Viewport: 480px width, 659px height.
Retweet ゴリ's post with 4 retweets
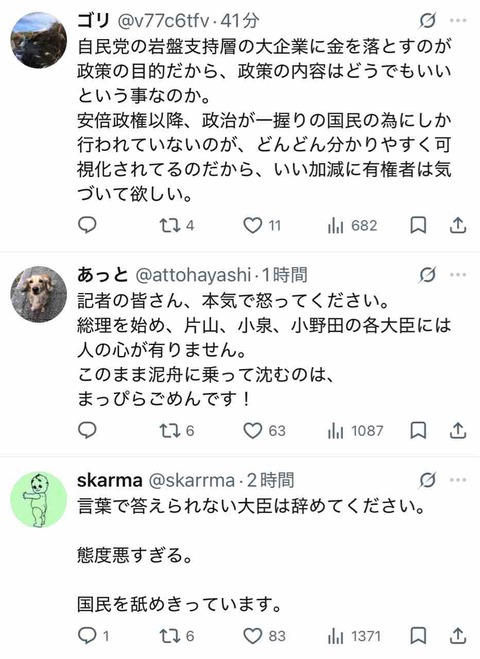177,226
